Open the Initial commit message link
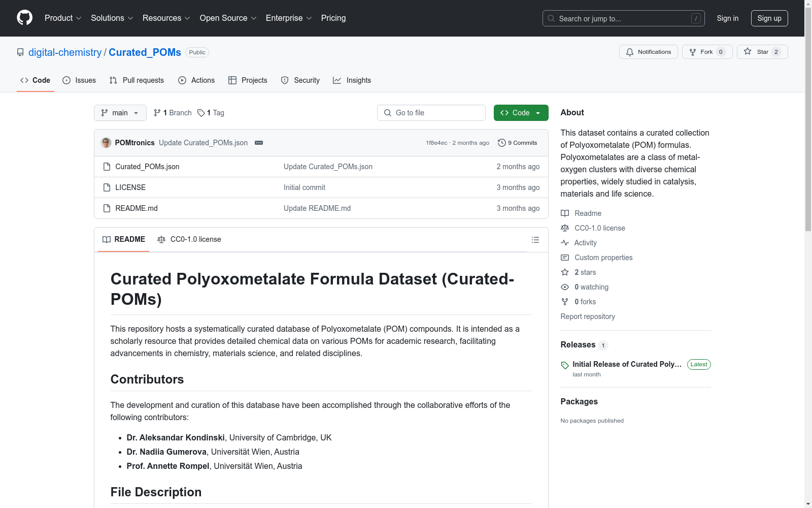The height and width of the screenshot is (508, 812). pos(304,187)
